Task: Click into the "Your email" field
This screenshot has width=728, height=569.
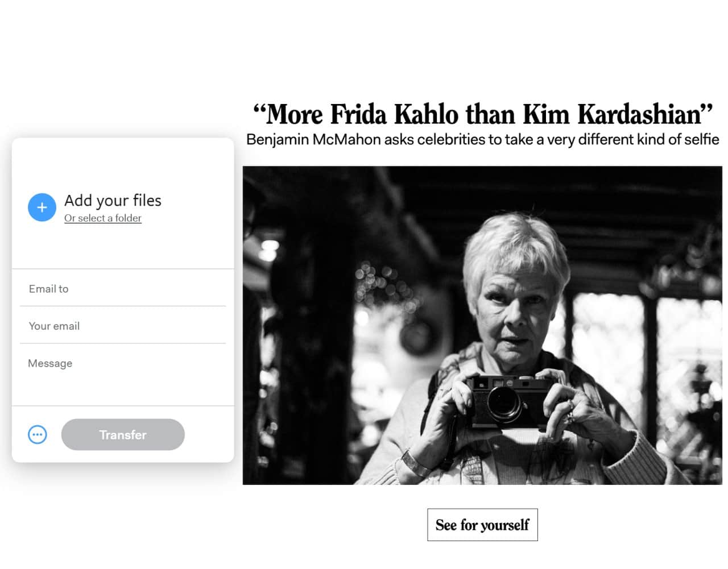Action: [x=123, y=326]
